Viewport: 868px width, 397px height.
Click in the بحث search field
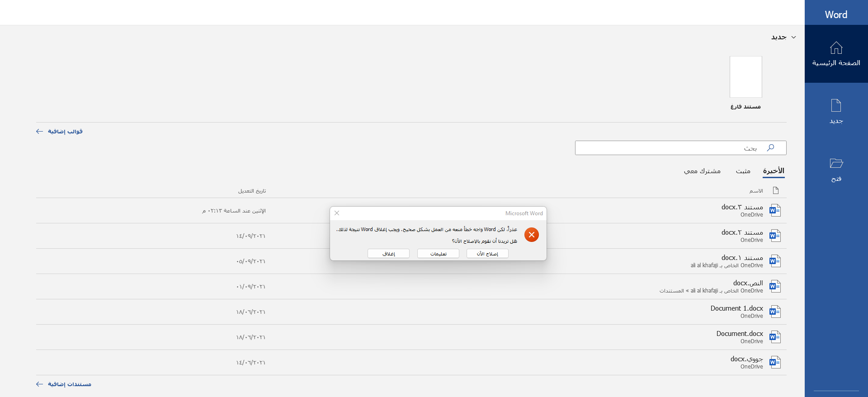(x=680, y=148)
